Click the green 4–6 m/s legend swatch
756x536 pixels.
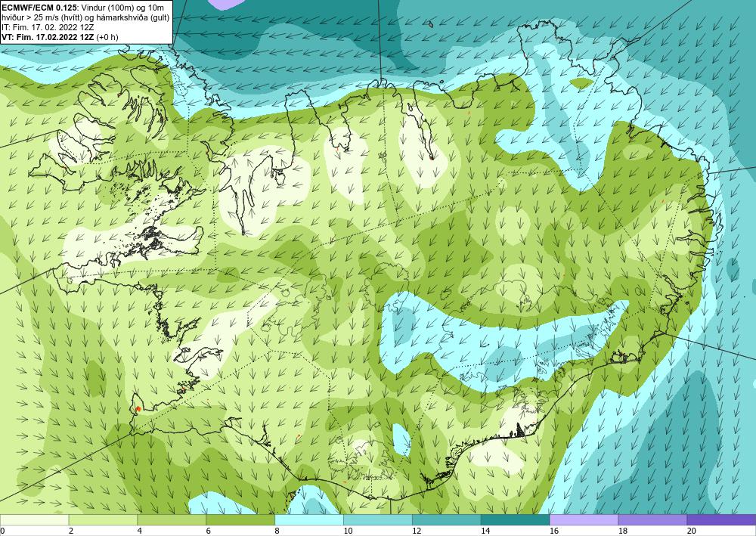pos(172,520)
